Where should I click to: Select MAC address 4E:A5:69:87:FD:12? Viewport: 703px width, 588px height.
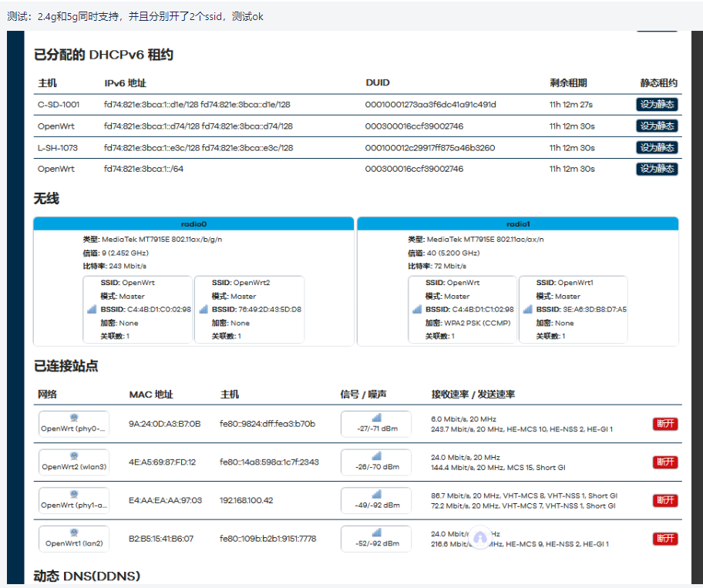tap(163, 462)
